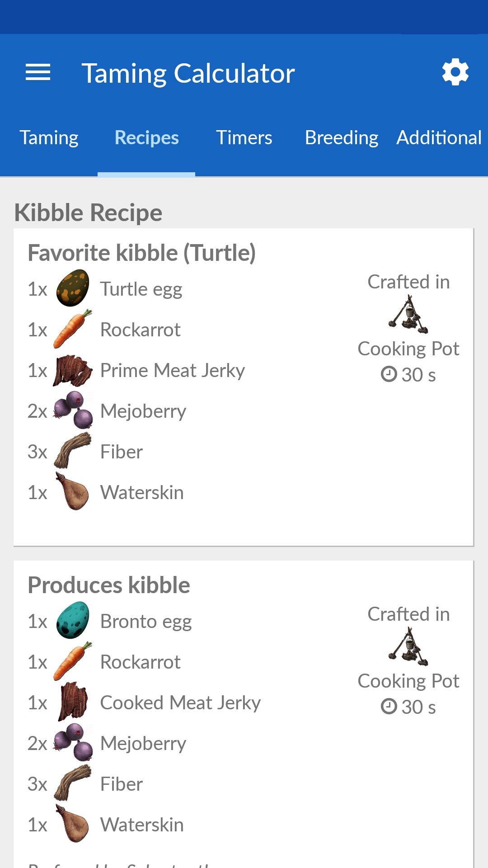Open the hamburger navigation menu
Image resolution: width=488 pixels, height=868 pixels.
[x=38, y=72]
